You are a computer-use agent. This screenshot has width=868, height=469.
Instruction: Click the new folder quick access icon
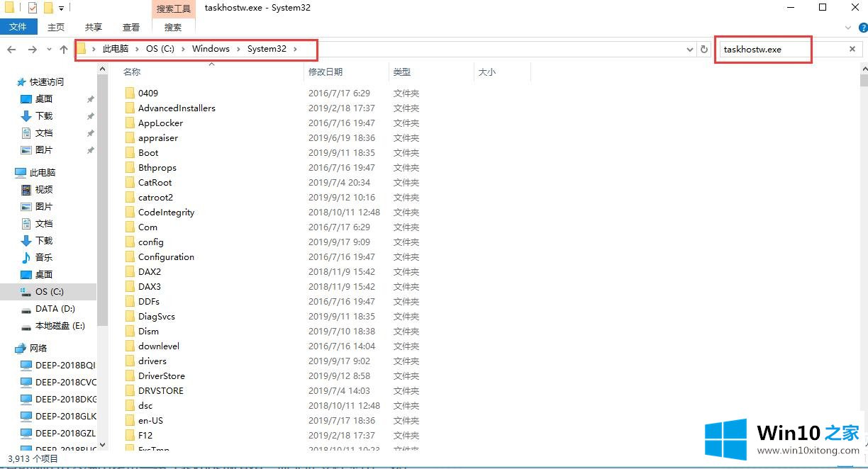click(x=49, y=8)
